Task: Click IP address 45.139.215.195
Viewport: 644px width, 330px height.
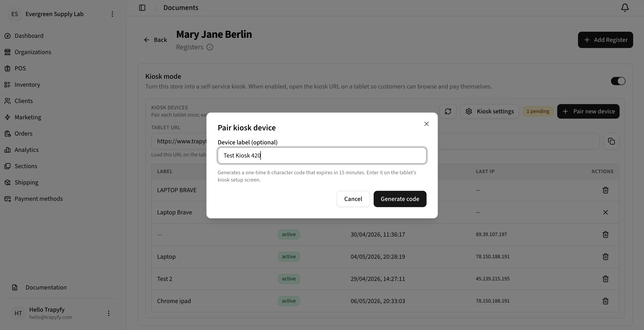Action: click(493, 279)
